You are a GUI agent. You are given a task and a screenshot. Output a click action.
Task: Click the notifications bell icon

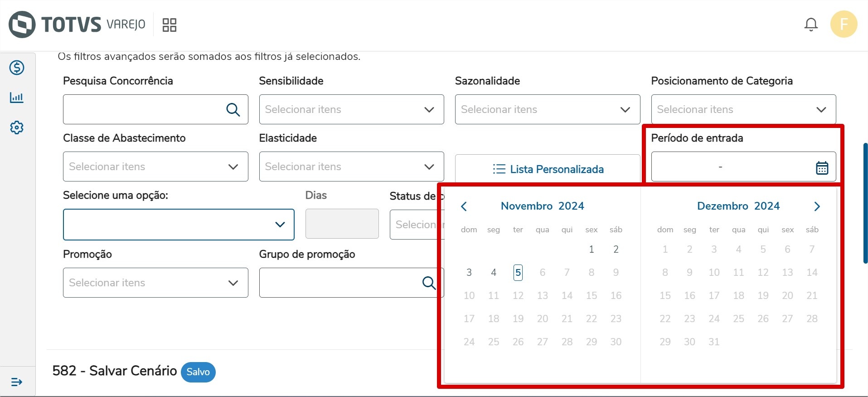pos(810,25)
